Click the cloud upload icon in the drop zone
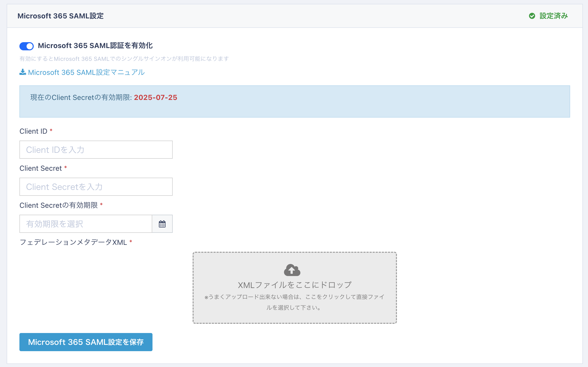 tap(292, 270)
